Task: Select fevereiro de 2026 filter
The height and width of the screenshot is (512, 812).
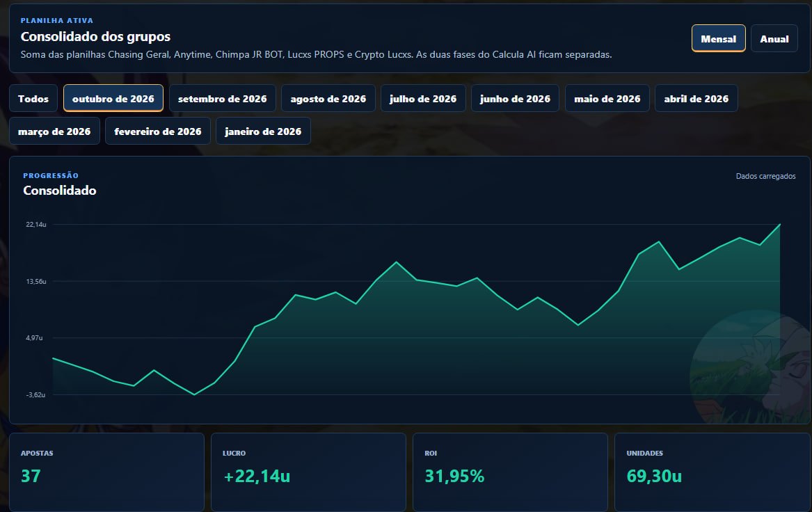Action: [157, 131]
